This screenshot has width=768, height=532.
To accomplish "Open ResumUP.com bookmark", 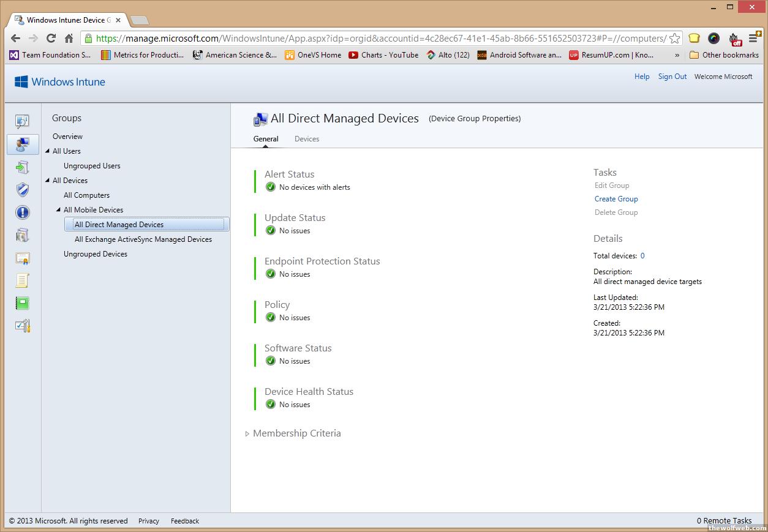I will click(611, 54).
